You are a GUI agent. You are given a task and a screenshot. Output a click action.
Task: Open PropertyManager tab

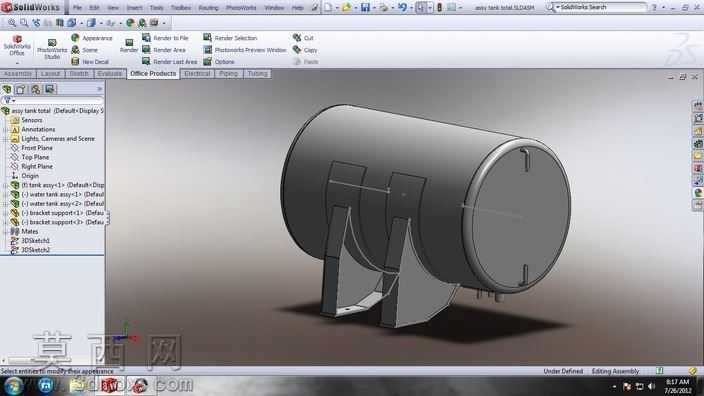tap(21, 89)
